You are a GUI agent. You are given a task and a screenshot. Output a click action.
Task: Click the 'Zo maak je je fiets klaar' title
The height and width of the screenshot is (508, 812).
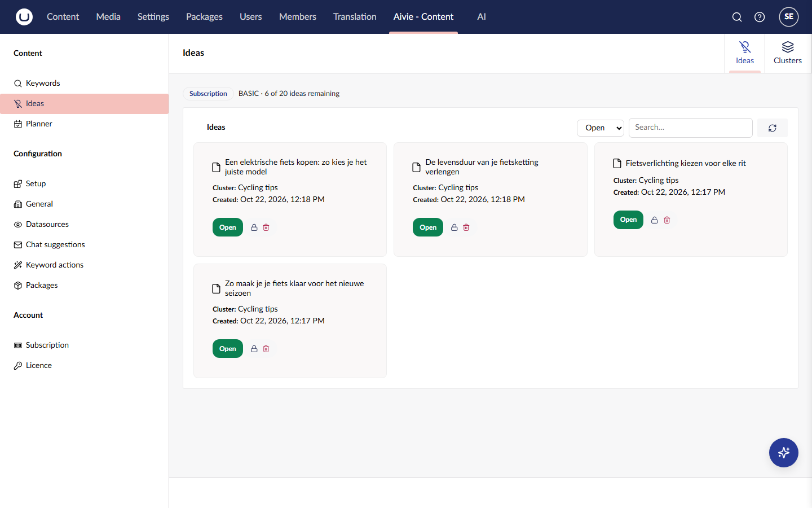pyautogui.click(x=294, y=288)
